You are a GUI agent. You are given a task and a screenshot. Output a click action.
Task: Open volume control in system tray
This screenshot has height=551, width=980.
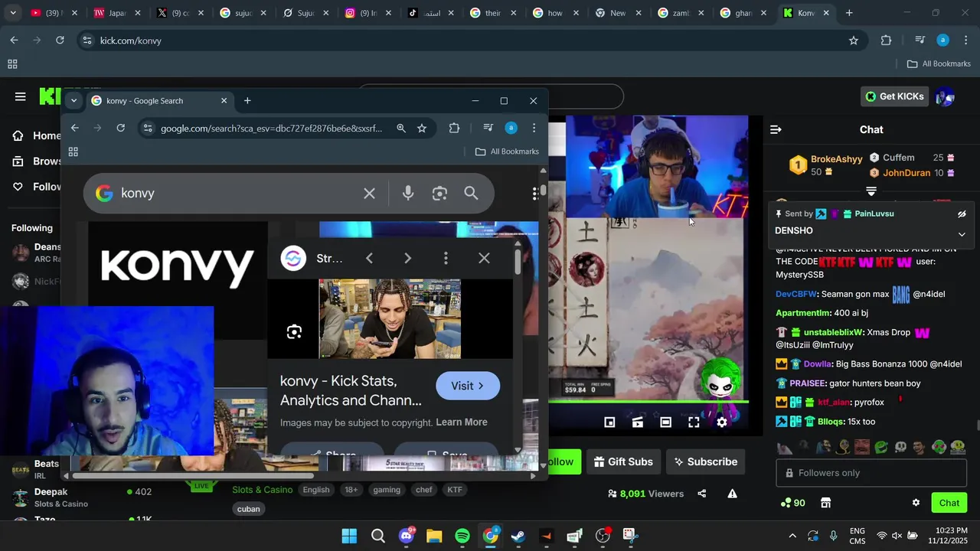[x=897, y=536]
